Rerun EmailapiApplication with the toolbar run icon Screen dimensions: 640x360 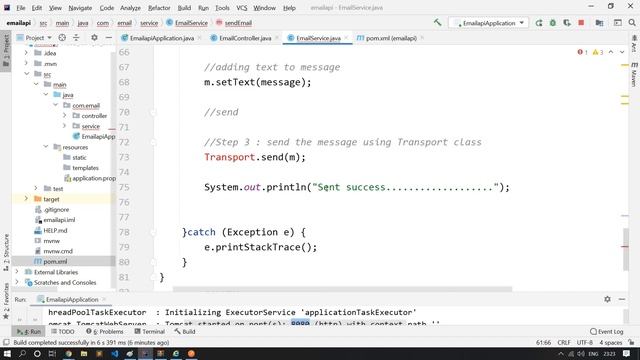tap(539, 23)
